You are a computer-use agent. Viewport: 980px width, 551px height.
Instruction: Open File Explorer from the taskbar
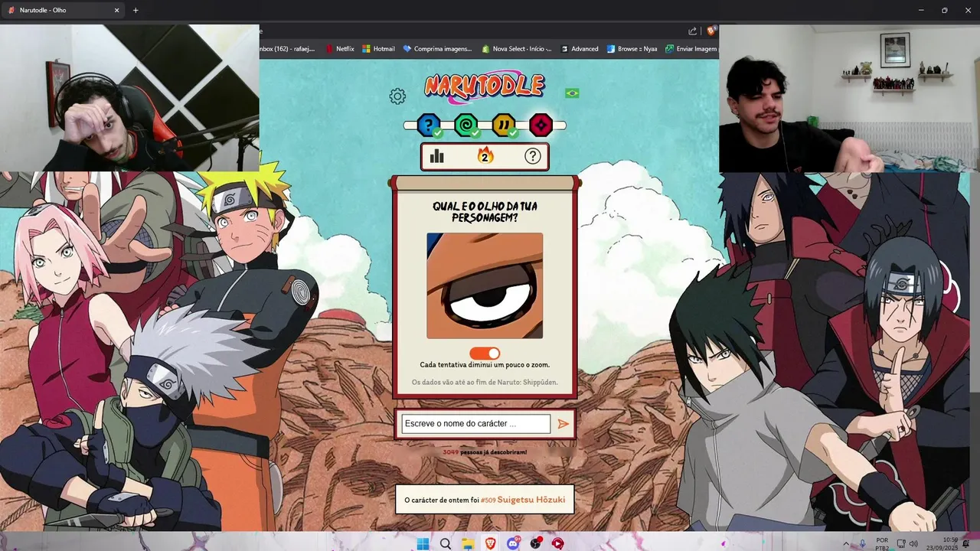[x=467, y=543]
